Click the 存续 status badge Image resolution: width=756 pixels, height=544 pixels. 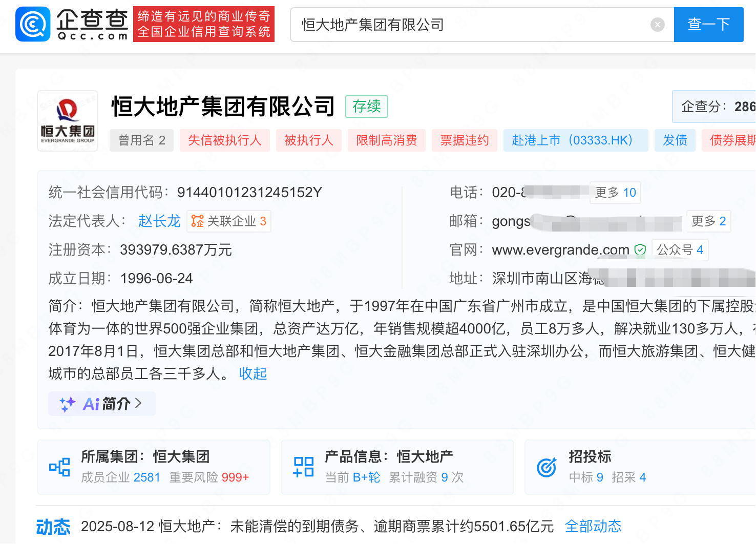pos(367,107)
